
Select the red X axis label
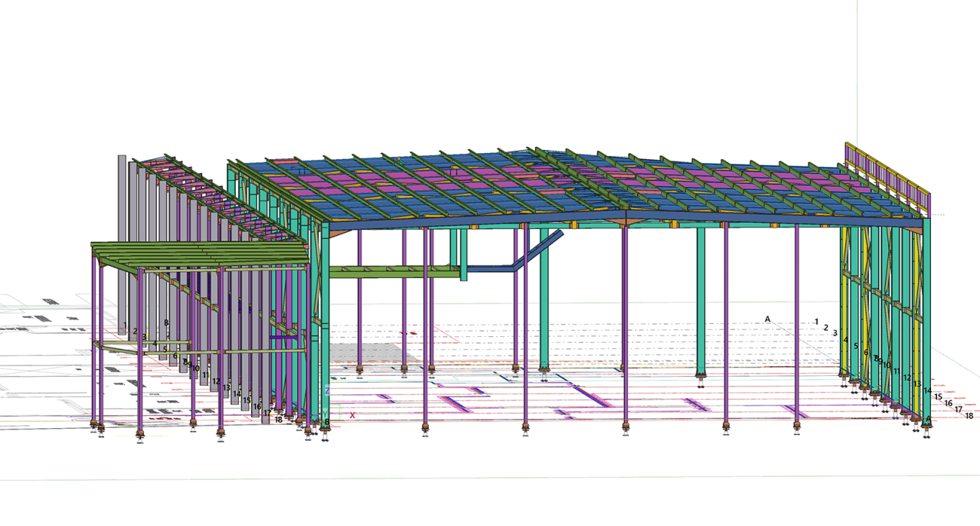coord(352,415)
